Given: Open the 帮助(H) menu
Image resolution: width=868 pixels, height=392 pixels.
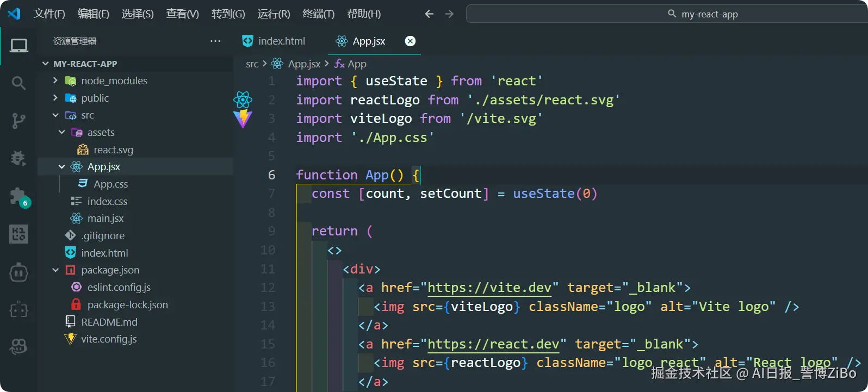Looking at the screenshot, I should tap(364, 14).
